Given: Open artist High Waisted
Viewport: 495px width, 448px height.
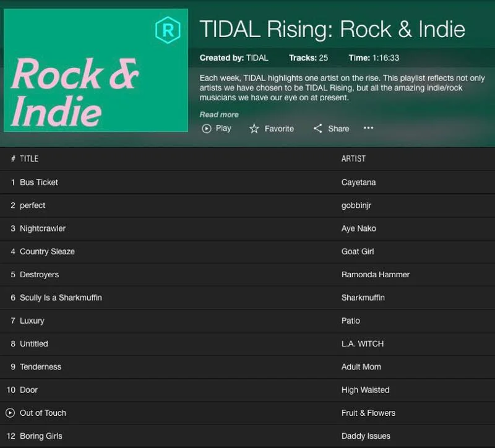Looking at the screenshot, I should 365,390.
